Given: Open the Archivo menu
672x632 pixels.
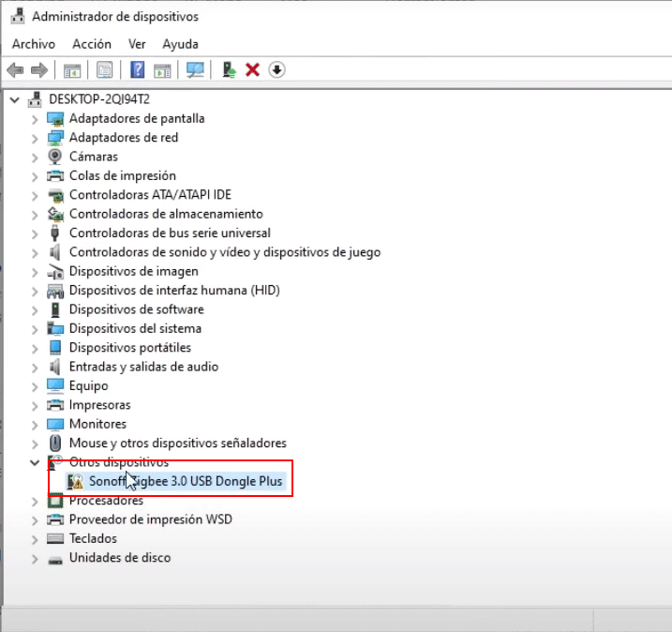Looking at the screenshot, I should coord(34,44).
